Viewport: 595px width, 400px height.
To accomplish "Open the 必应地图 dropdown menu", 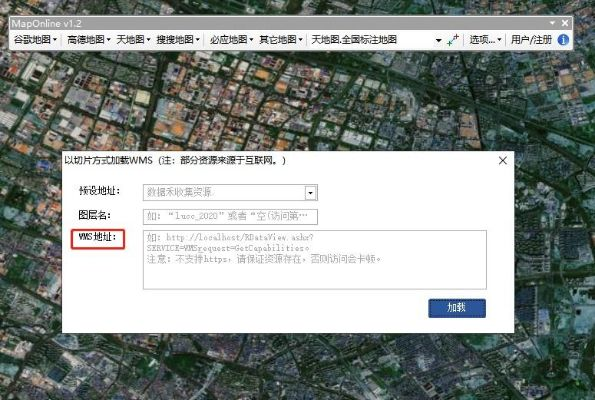I will tap(231, 39).
